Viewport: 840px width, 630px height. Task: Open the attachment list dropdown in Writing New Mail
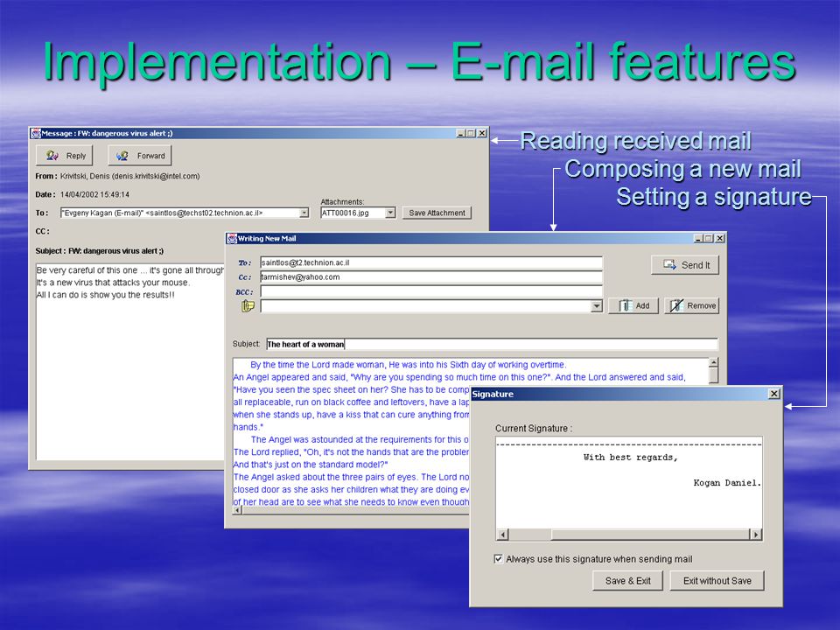[x=597, y=306]
